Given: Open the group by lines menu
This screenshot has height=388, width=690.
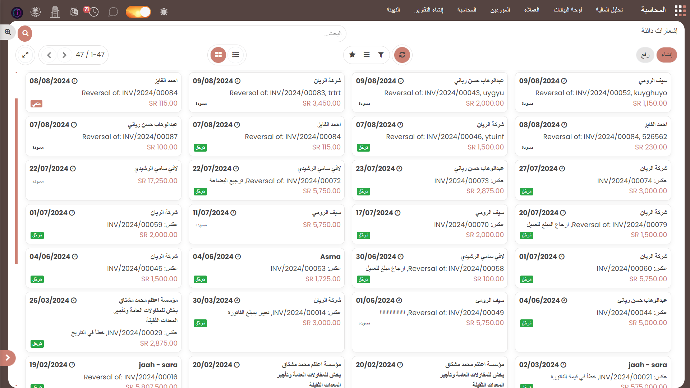Looking at the screenshot, I should pyautogui.click(x=367, y=55).
